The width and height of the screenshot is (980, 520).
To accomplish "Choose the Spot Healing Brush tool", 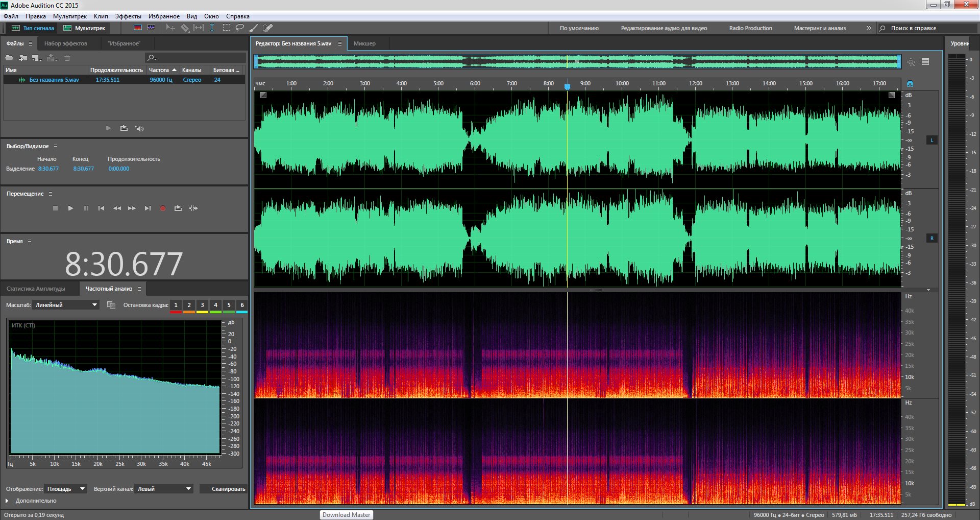I will click(x=268, y=28).
